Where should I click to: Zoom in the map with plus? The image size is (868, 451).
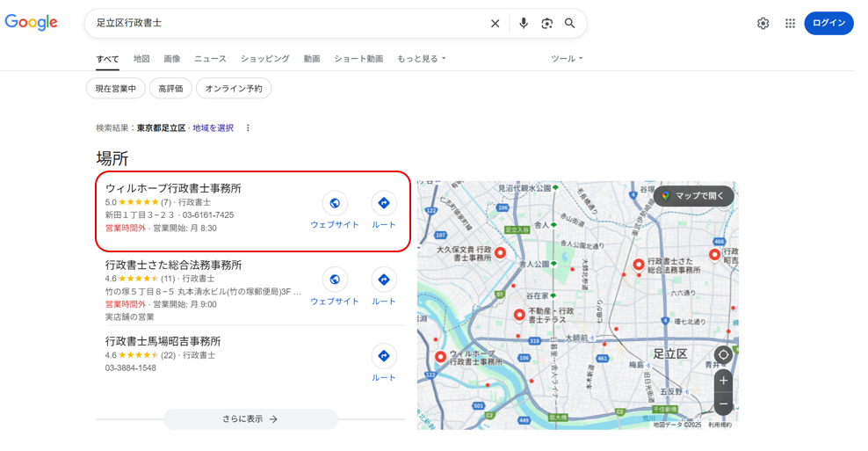pos(723,381)
